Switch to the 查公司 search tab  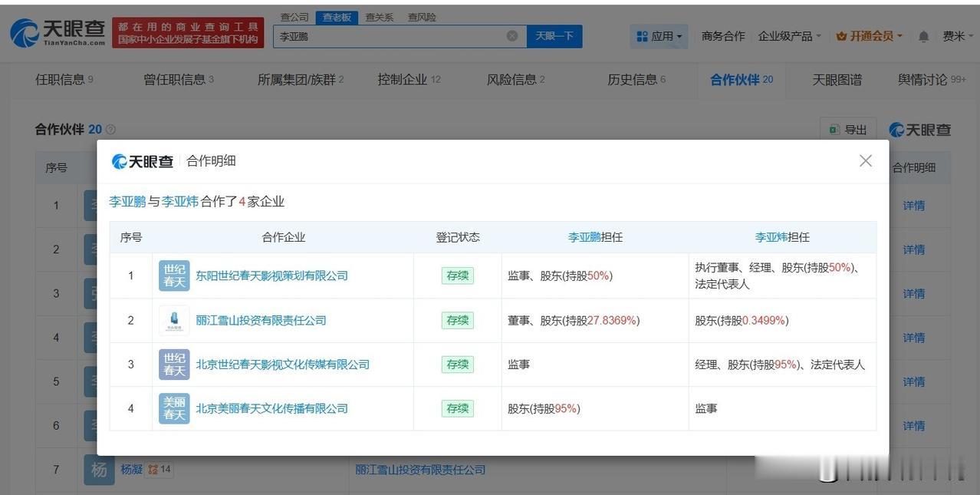[x=294, y=17]
